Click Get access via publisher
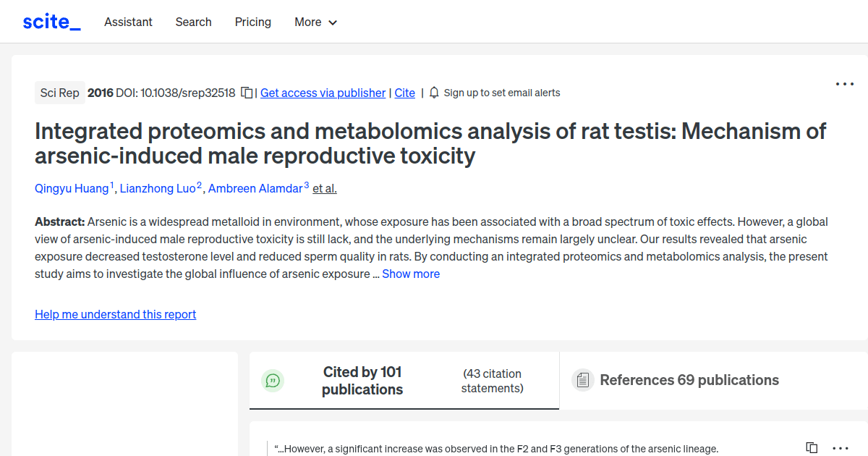This screenshot has width=868, height=456. click(323, 93)
